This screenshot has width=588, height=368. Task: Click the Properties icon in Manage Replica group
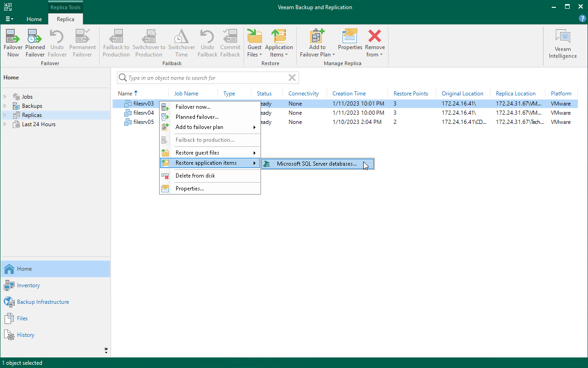point(349,41)
